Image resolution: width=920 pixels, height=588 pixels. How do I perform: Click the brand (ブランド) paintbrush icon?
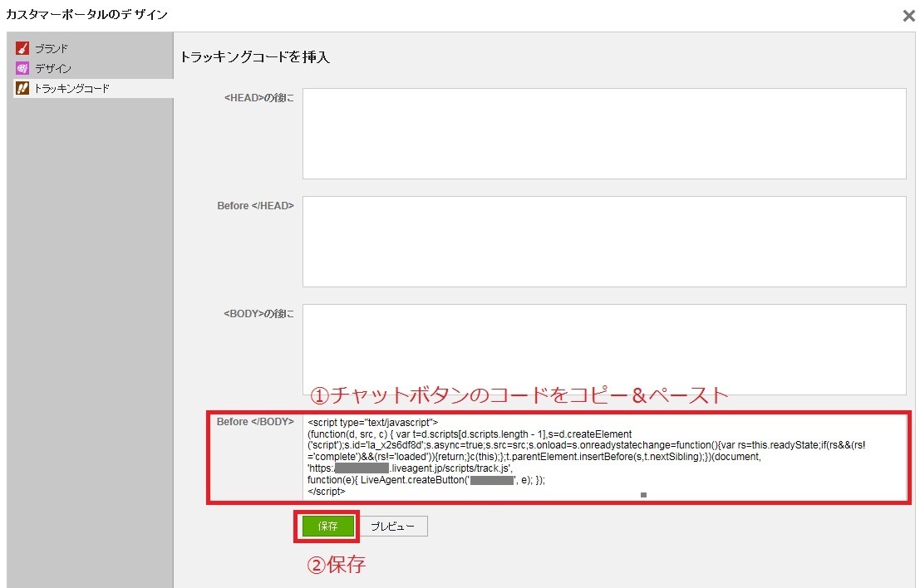point(22,48)
